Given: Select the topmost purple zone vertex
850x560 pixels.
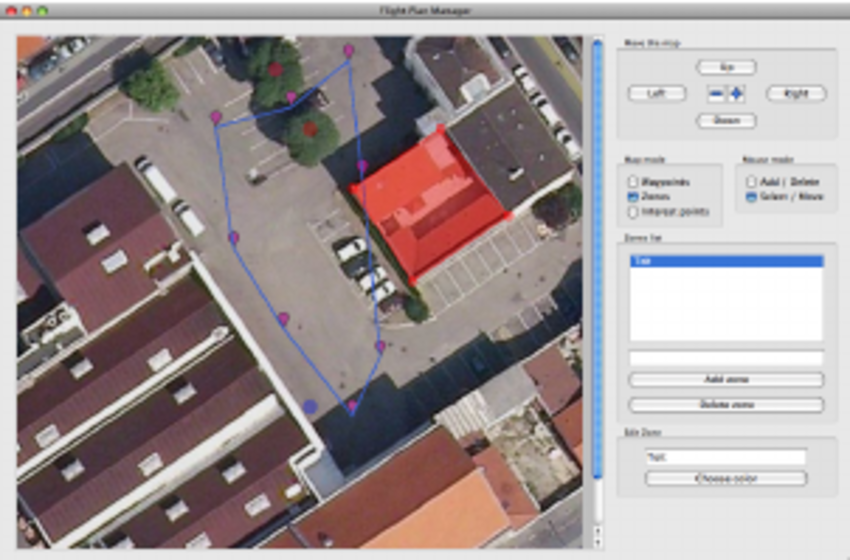Looking at the screenshot, I should click(x=349, y=50).
